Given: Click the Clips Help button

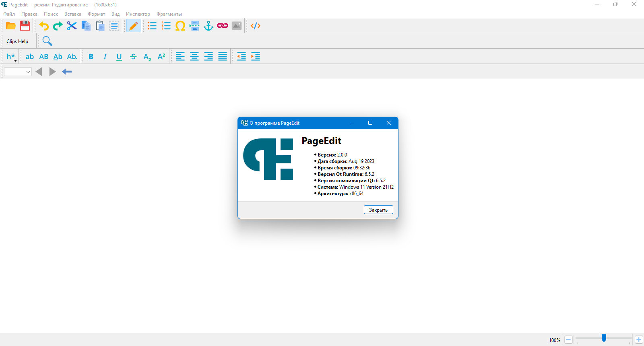Looking at the screenshot, I should [x=17, y=41].
